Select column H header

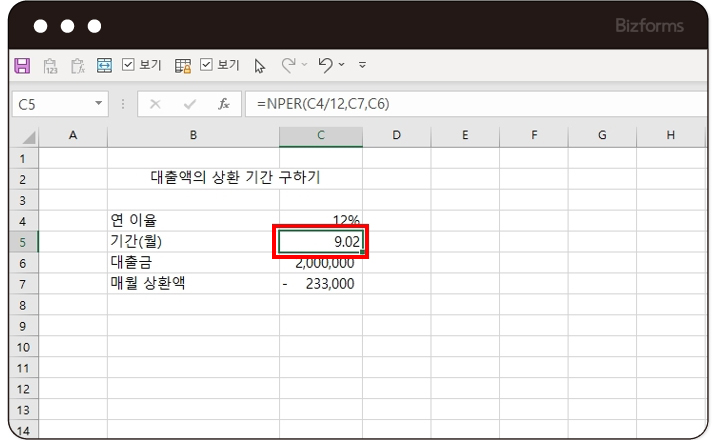(671, 135)
